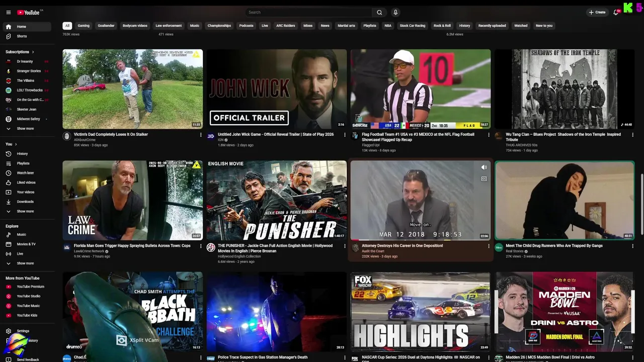This screenshot has height=362, width=644.
Task: Open the notifications bell
Action: pyautogui.click(x=616, y=12)
